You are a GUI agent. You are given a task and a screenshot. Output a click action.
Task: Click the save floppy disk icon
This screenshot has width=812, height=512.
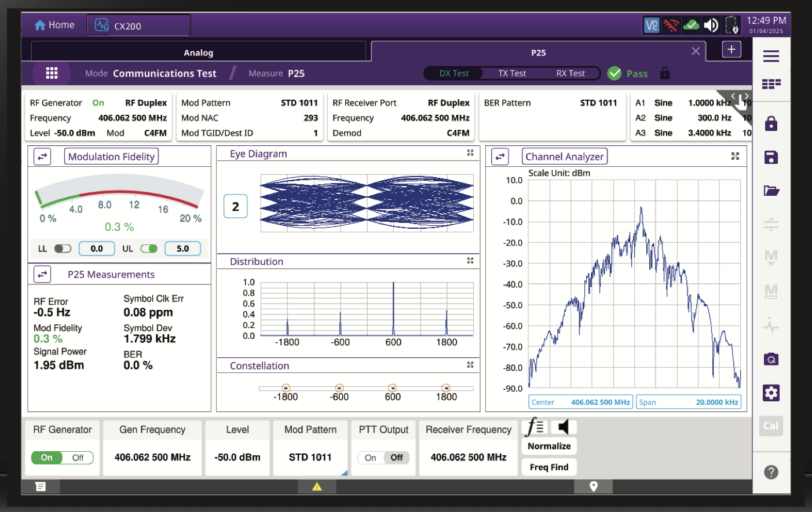point(771,158)
